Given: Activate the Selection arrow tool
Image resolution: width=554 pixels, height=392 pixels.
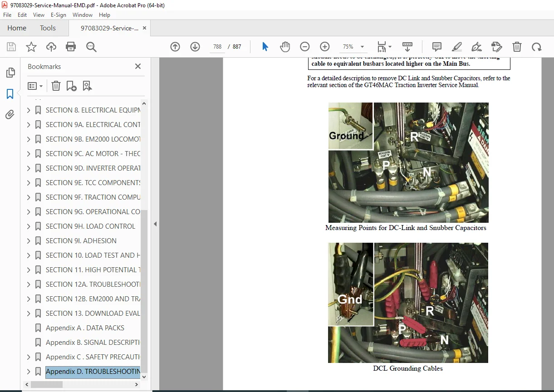Looking at the screenshot, I should 265,47.
